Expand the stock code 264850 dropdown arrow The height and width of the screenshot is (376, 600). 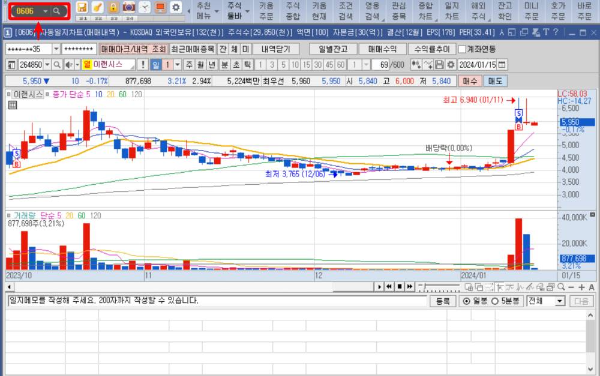(47, 65)
